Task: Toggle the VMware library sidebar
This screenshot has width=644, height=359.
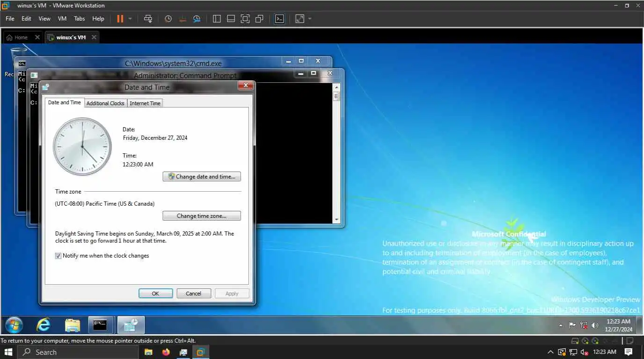Action: coord(217,19)
